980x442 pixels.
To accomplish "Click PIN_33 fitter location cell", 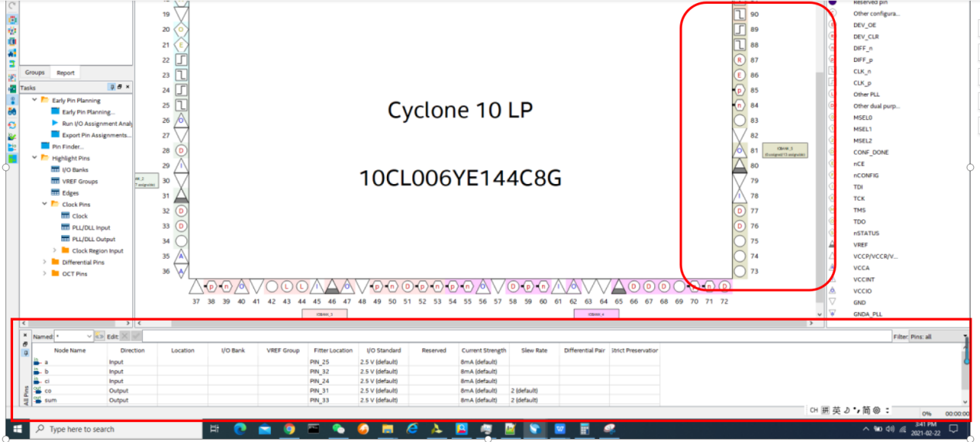I will tap(333, 400).
